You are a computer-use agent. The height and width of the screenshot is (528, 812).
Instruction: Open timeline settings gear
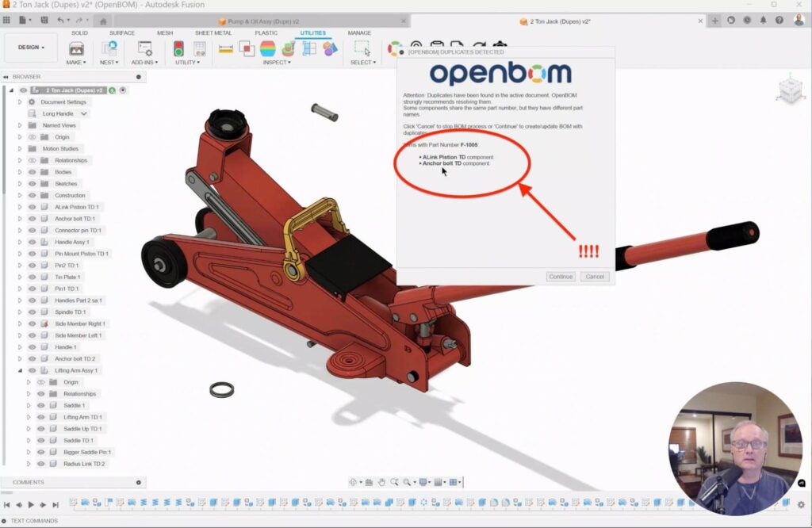(x=801, y=504)
